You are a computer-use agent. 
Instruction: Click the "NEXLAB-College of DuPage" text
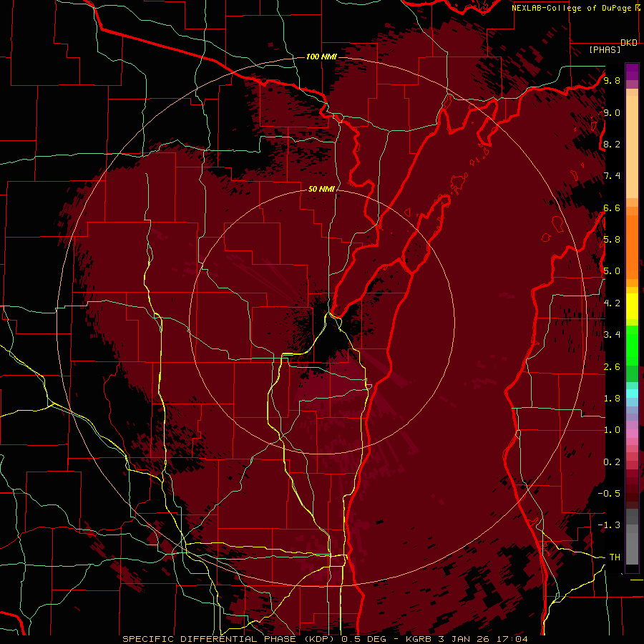572,8
